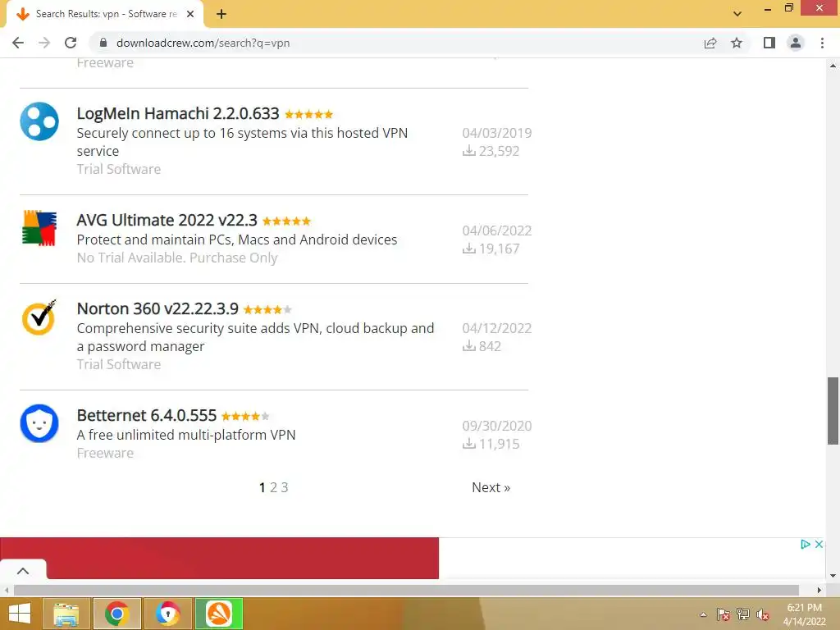
Task: Open AVG Ultimate 2022 v22.3 link
Action: click(167, 220)
